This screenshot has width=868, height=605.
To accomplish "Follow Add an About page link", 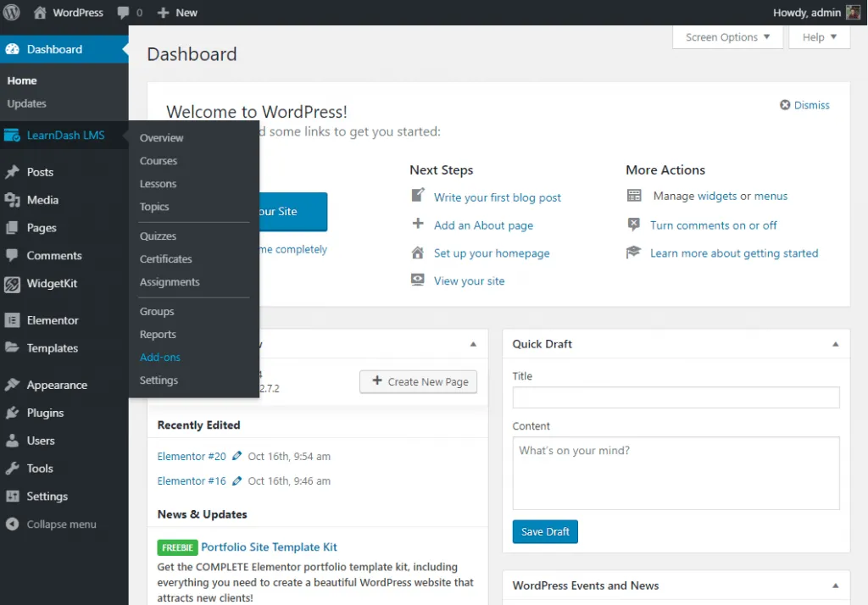I will pyautogui.click(x=483, y=225).
